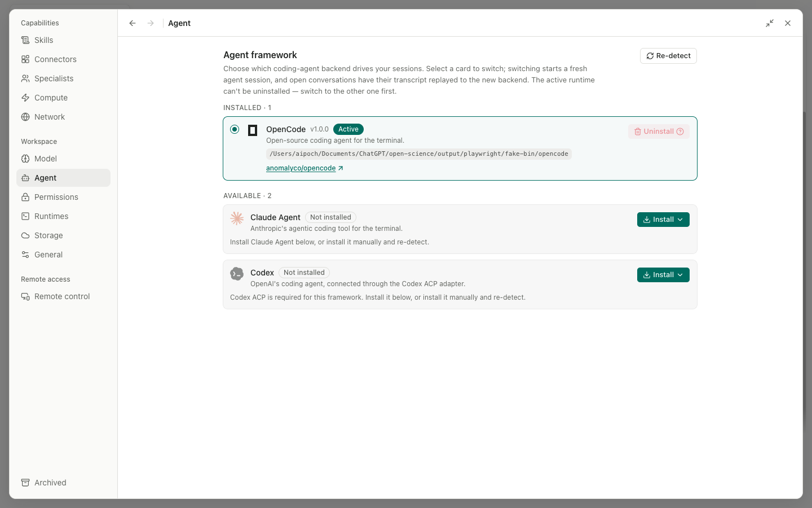The image size is (812, 508).
Task: Click the OpenCode name in installed card
Action: point(286,129)
